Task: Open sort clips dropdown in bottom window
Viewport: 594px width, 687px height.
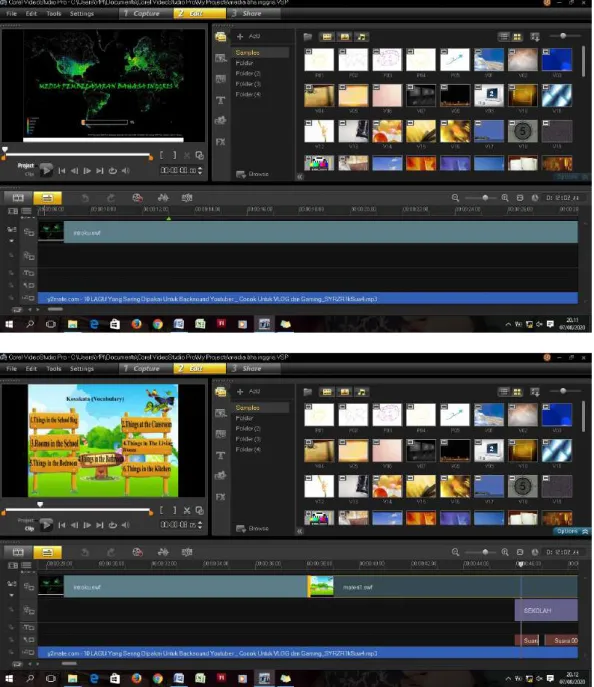Action: [535, 392]
